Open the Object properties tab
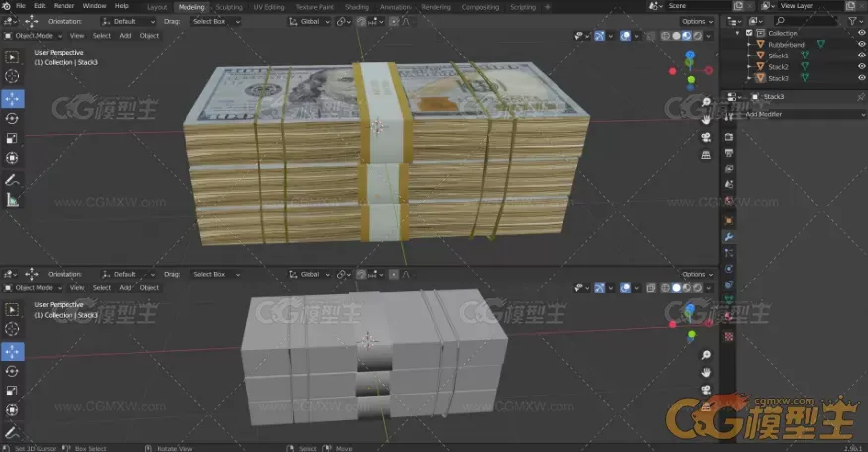The width and height of the screenshot is (868, 452). pos(729,221)
